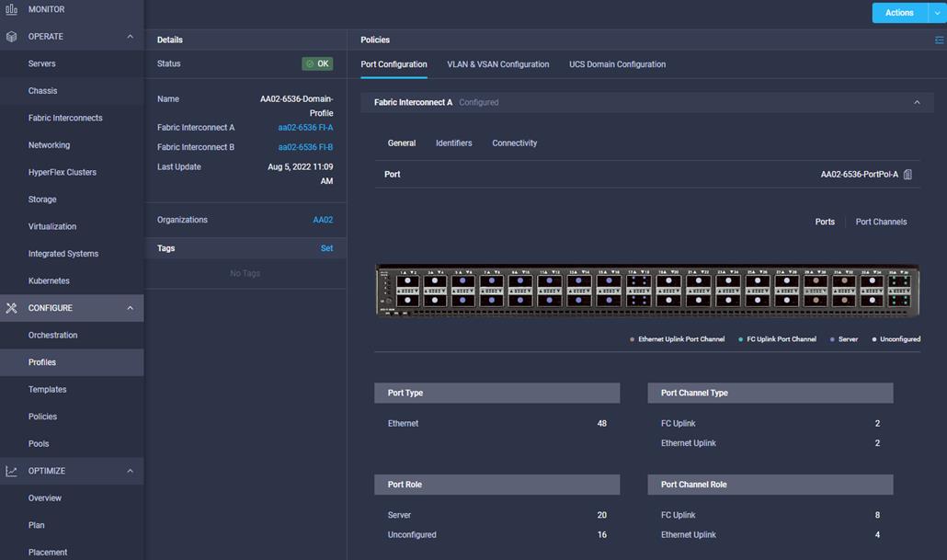Open Storage in the sidebar
Image resolution: width=947 pixels, height=560 pixels.
point(42,200)
